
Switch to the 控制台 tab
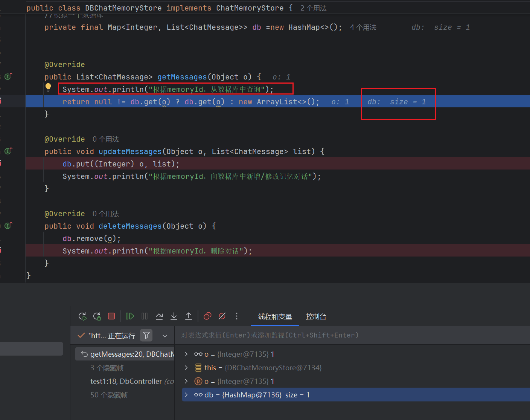point(316,316)
